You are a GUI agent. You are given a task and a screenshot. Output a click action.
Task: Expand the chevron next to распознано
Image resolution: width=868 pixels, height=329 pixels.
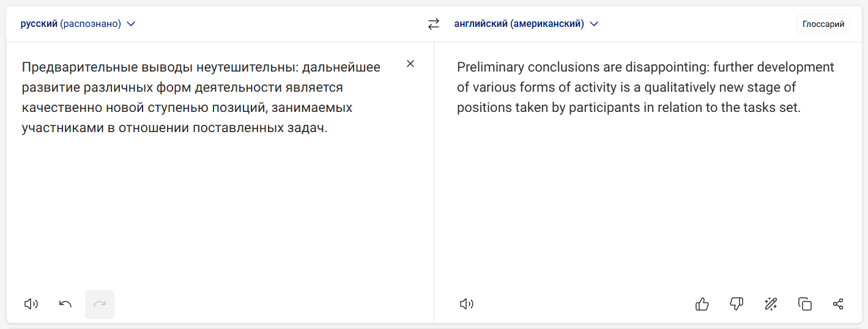point(130,24)
